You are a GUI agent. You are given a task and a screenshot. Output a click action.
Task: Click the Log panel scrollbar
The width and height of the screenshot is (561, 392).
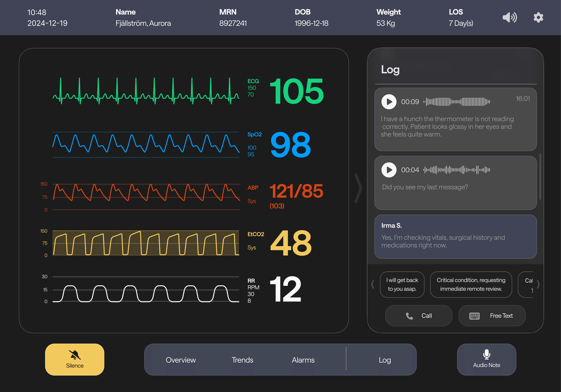tap(540, 176)
